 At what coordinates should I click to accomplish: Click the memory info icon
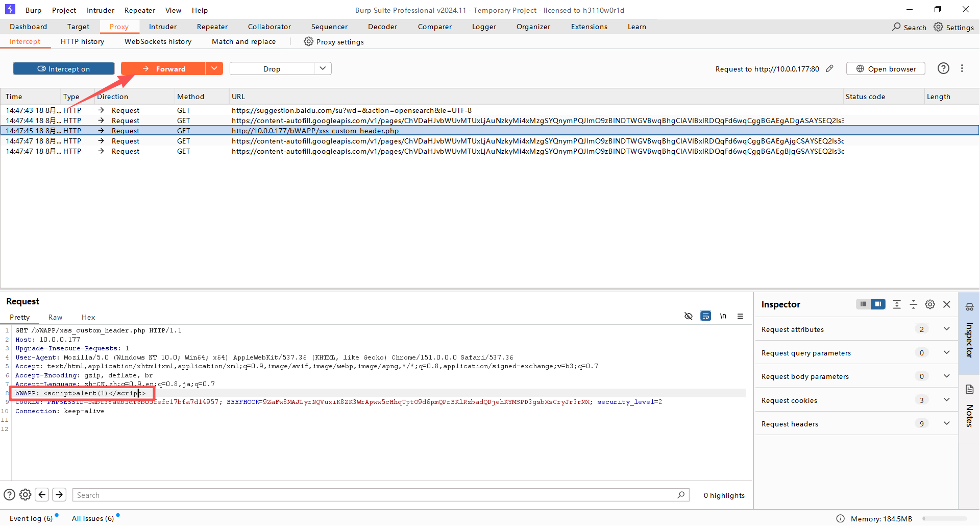pyautogui.click(x=840, y=518)
